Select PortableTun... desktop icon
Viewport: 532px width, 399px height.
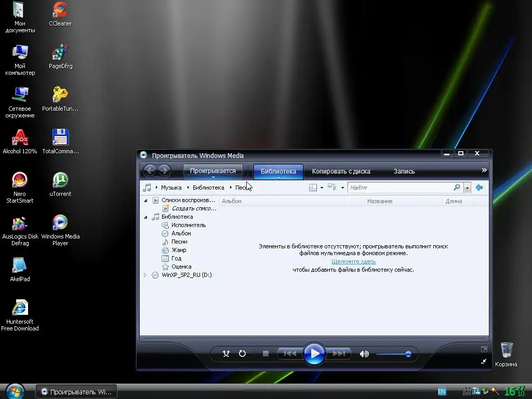tap(60, 99)
